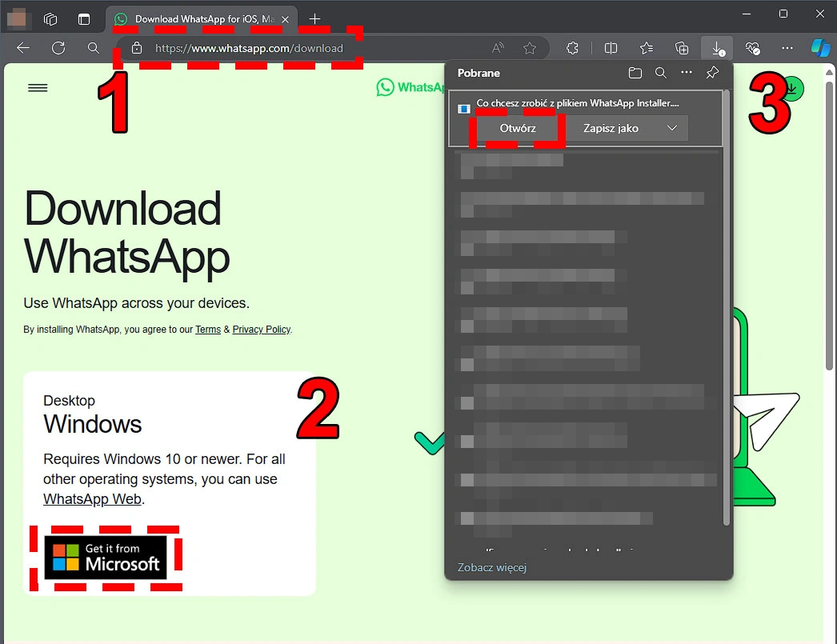Open the WhatsApp Web link
This screenshot has width=837, height=644.
click(x=92, y=499)
